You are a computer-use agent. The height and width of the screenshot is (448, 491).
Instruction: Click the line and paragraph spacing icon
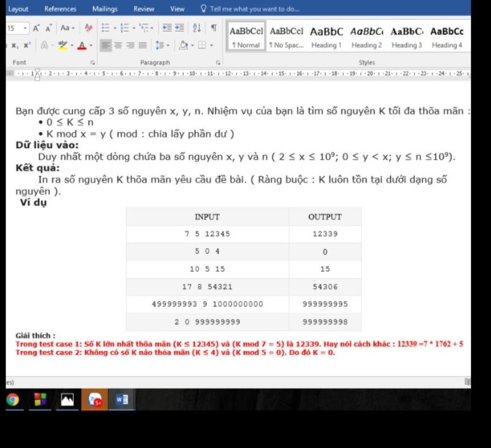[160, 46]
